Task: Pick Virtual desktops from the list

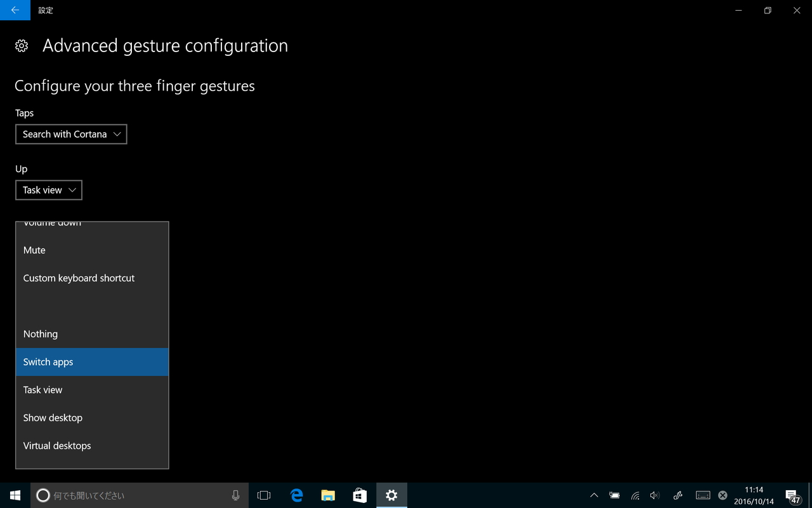Action: click(92, 446)
